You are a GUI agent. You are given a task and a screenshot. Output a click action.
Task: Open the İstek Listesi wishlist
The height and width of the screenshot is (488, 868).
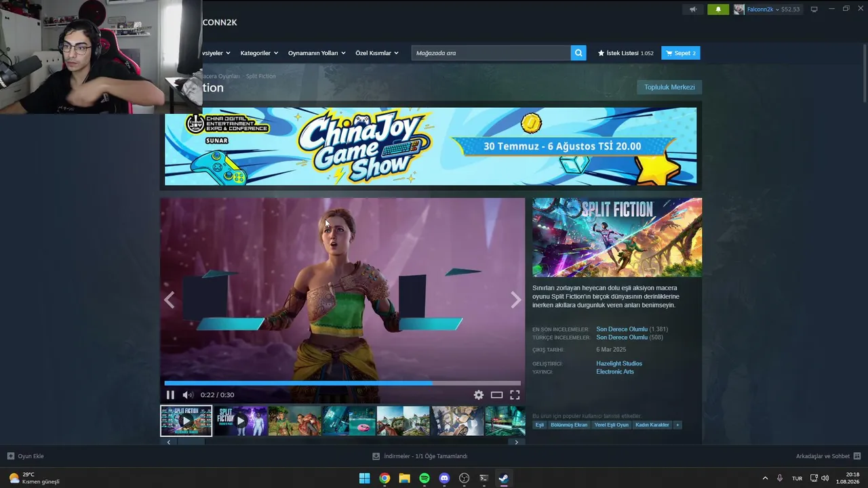625,53
